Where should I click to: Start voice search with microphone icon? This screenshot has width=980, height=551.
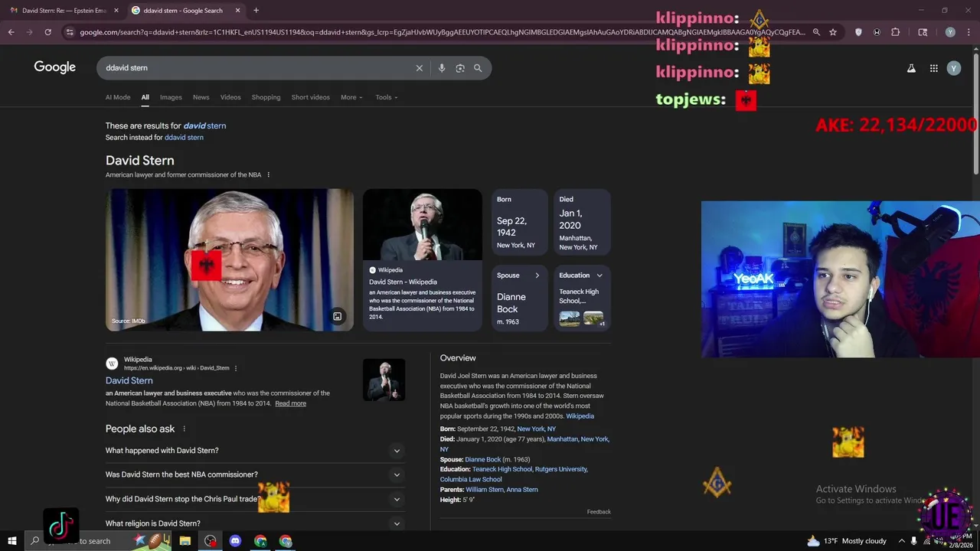(442, 68)
